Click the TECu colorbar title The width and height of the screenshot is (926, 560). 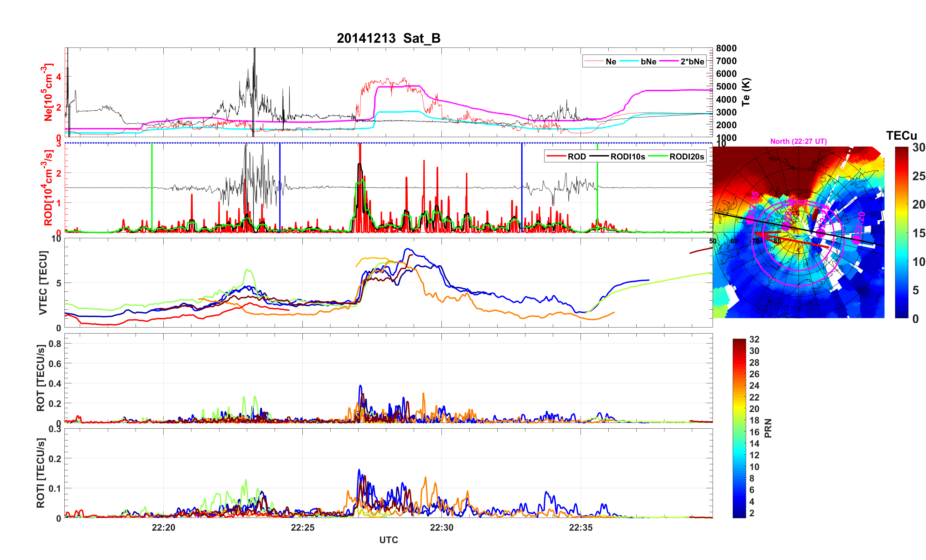click(x=901, y=135)
